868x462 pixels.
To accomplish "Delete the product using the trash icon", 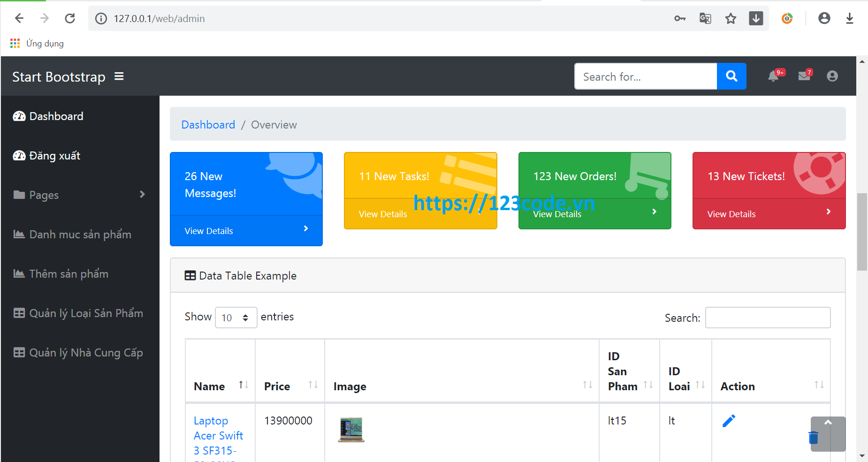I will tap(813, 438).
